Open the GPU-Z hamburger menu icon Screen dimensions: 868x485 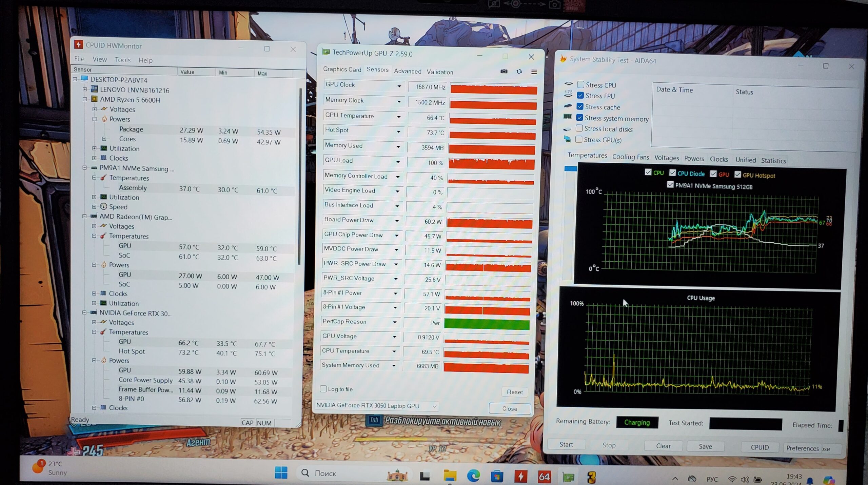pyautogui.click(x=534, y=72)
